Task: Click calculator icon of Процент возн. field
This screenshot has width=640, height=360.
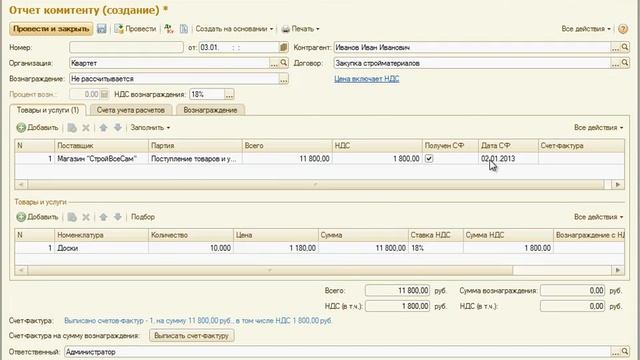Action: [x=104, y=94]
